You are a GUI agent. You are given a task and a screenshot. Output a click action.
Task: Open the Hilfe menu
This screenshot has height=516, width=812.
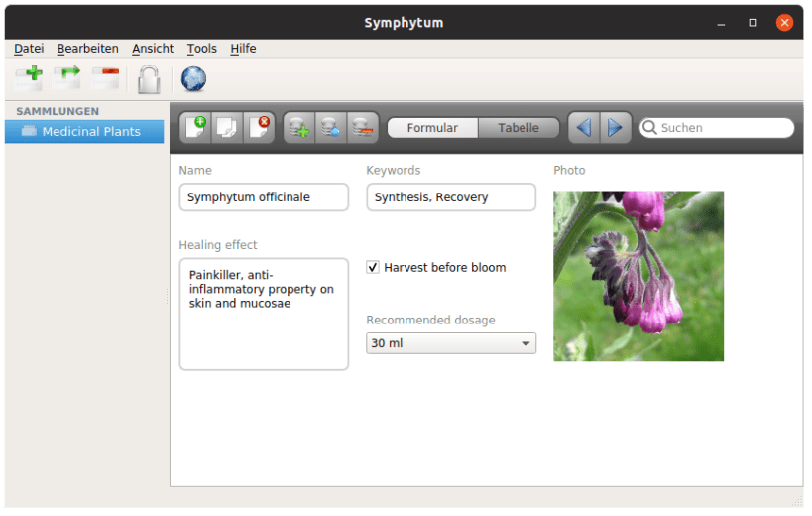click(243, 49)
